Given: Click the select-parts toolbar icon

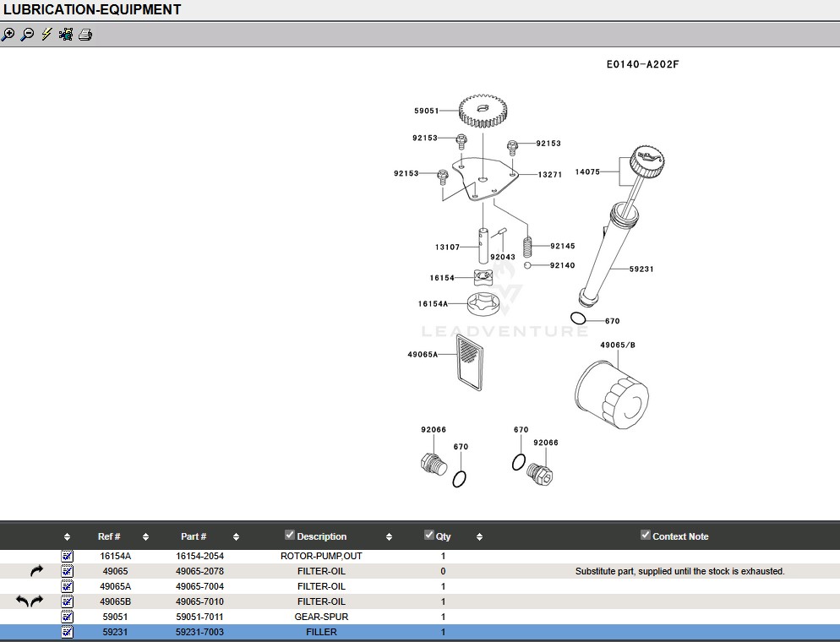Looking at the screenshot, I should click(x=66, y=35).
